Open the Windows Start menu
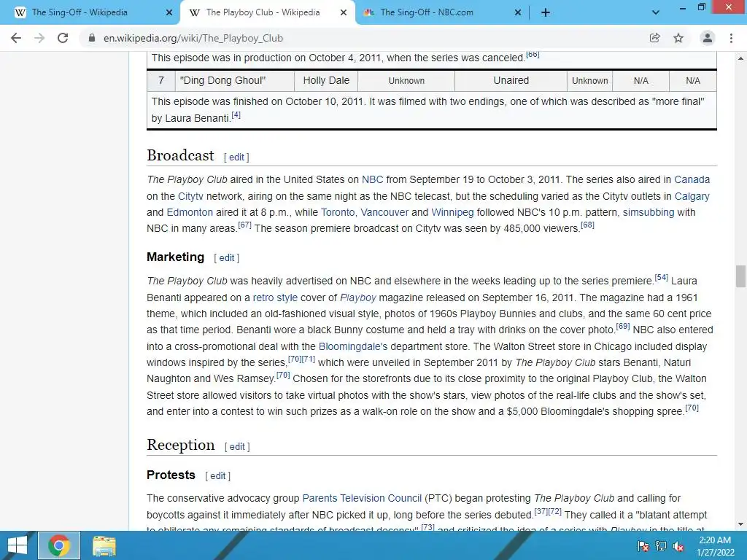Screen dimensions: 747x560 point(18,545)
